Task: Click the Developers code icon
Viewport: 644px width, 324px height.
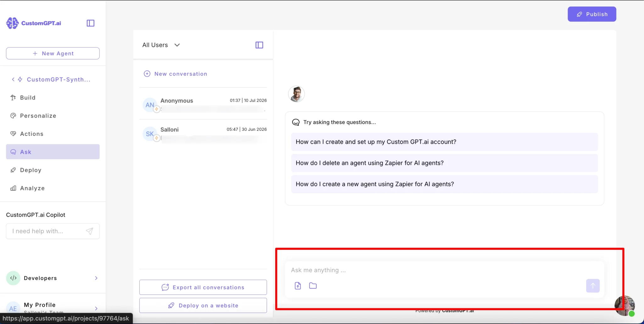Action: [13, 278]
